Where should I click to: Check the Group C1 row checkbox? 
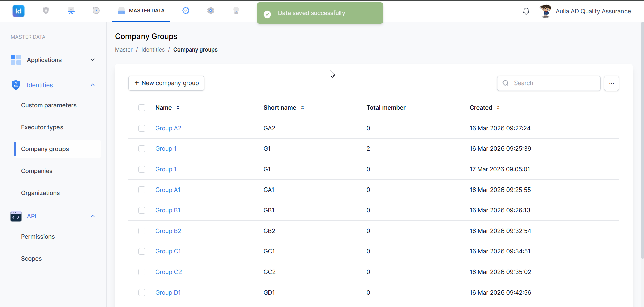coord(142,251)
